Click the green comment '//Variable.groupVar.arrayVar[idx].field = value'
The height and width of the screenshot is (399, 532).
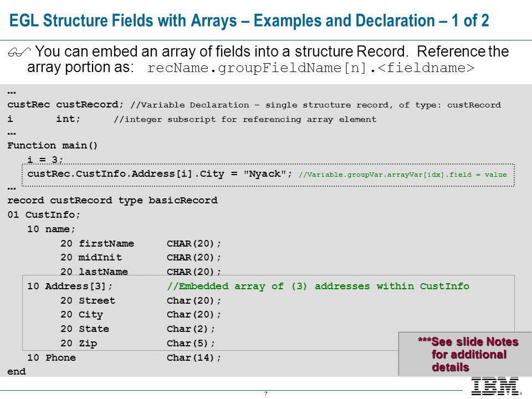coord(403,175)
